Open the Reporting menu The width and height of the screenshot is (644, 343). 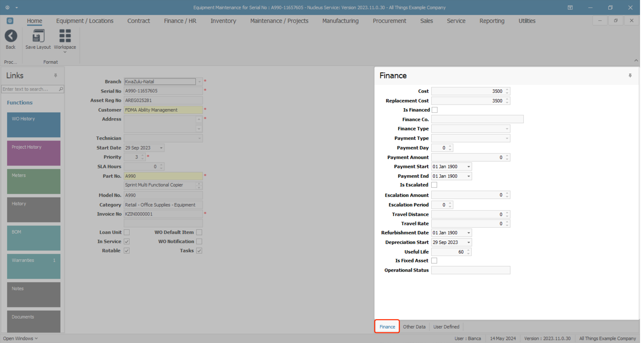tap(492, 21)
